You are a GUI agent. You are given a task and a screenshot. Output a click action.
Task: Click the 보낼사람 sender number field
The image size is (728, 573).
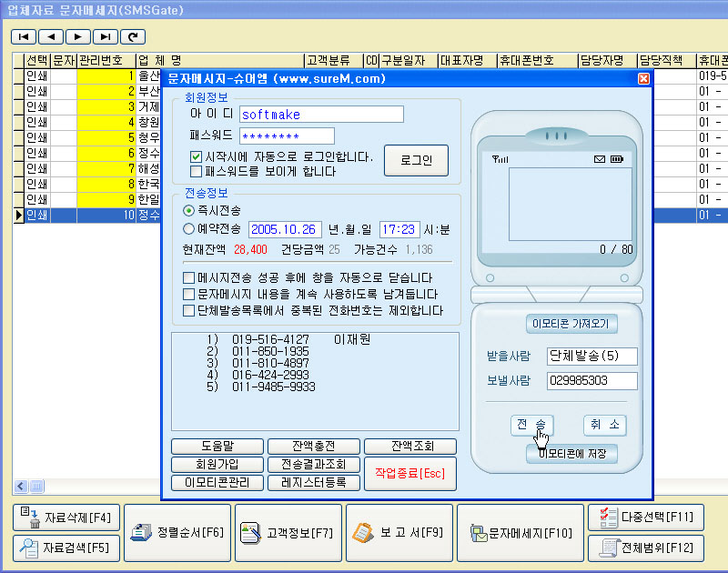coord(592,381)
